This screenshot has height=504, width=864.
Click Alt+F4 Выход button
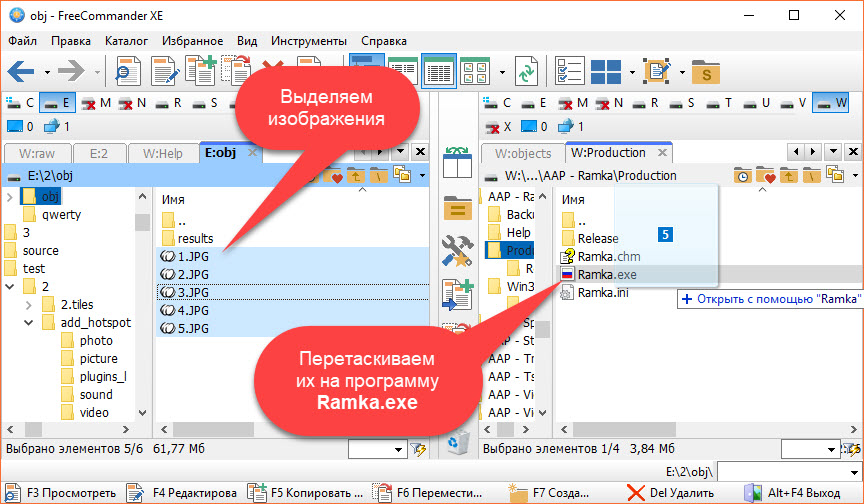(x=792, y=492)
